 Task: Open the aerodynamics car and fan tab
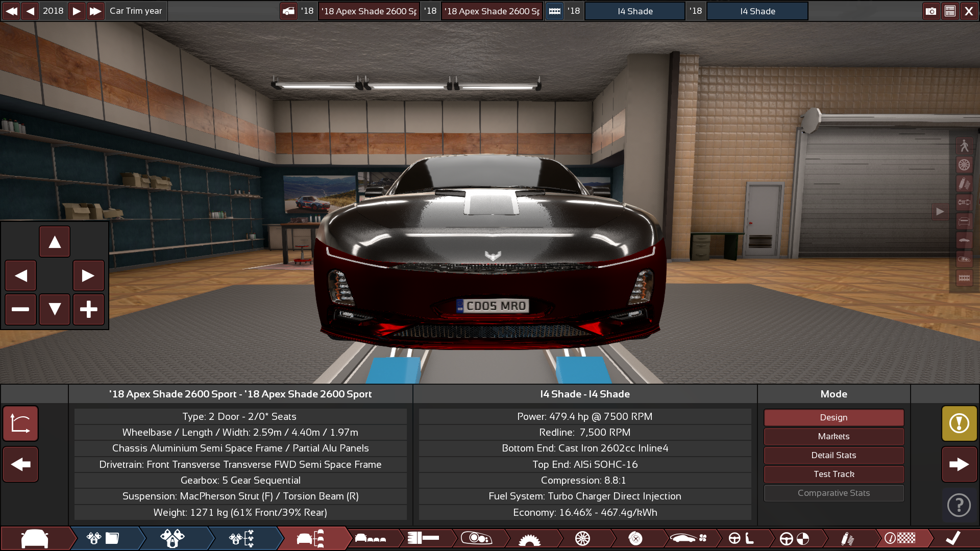tap(689, 538)
